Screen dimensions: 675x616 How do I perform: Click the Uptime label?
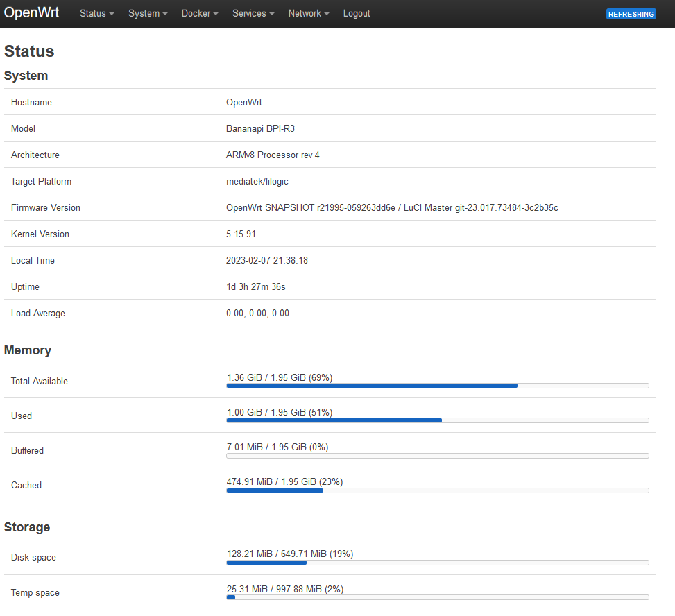click(x=25, y=286)
